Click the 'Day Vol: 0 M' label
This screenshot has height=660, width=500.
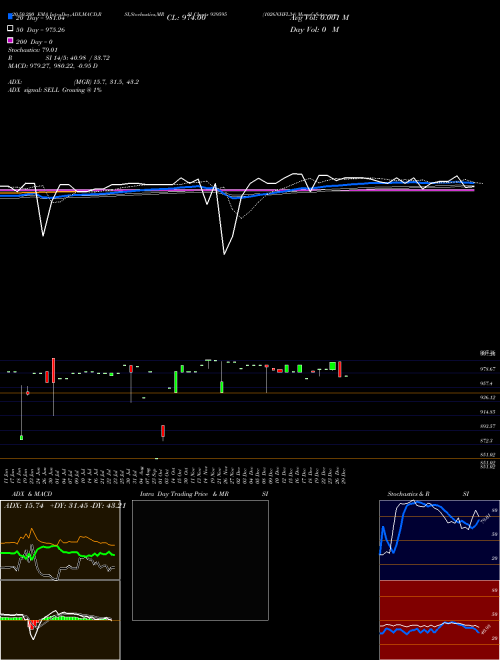pos(314,29)
